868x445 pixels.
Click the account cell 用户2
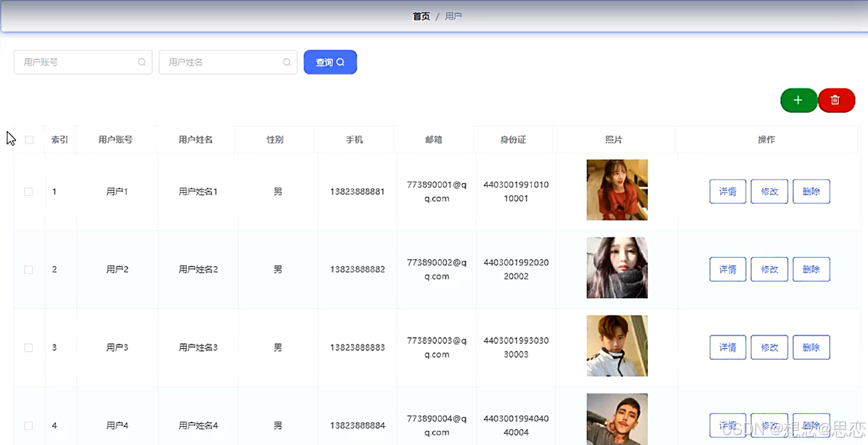tap(118, 269)
